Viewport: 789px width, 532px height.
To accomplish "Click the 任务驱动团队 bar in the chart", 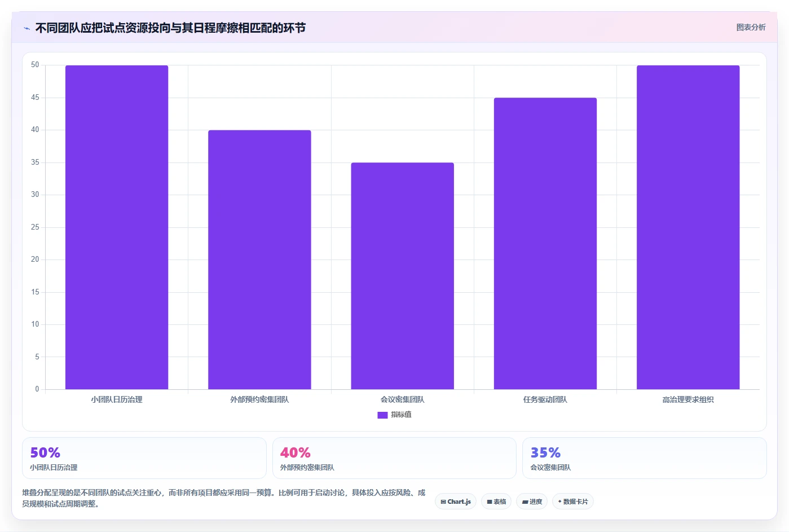I will pyautogui.click(x=545, y=244).
